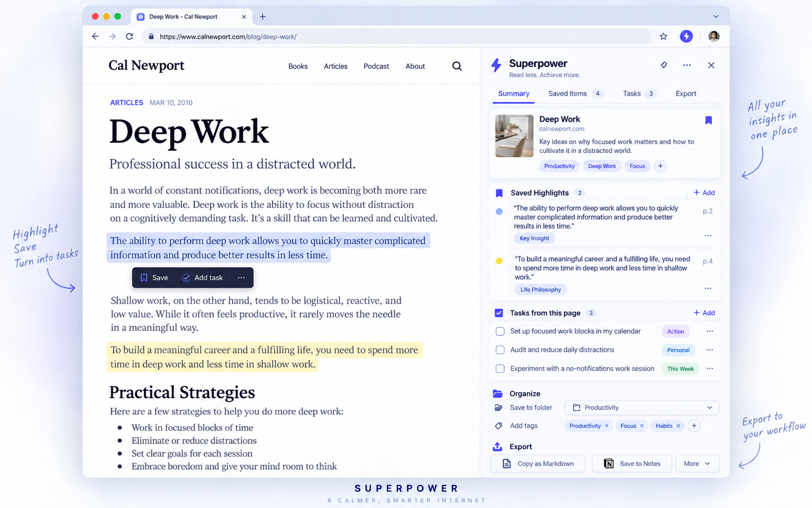Click Save to Notes button
Image resolution: width=812 pixels, height=508 pixels.
point(632,463)
